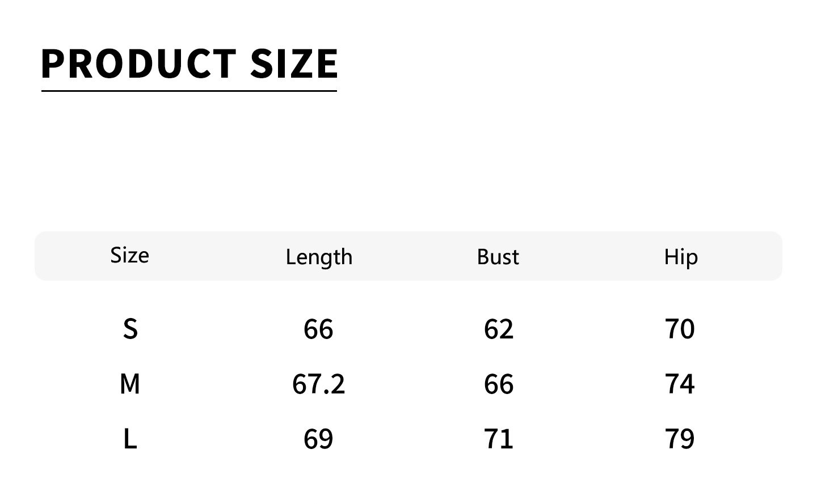Select the S size row label
The width and height of the screenshot is (817, 504).
tap(130, 329)
